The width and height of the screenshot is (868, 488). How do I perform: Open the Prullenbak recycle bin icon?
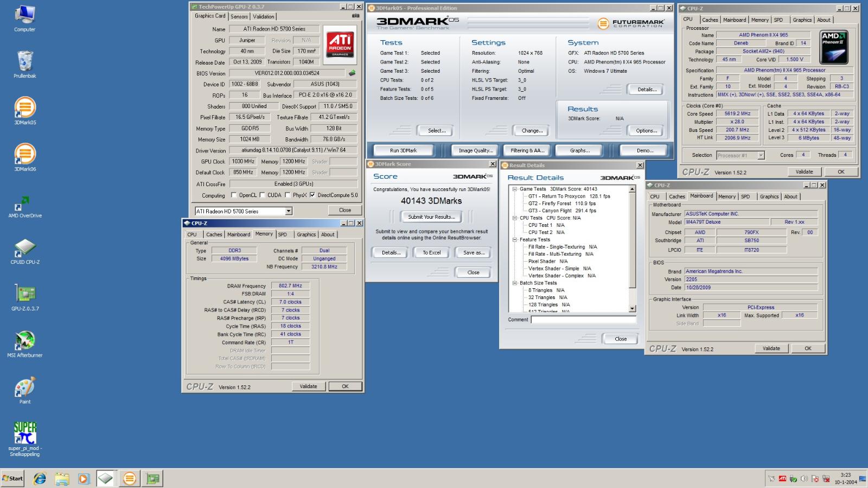pos(24,64)
